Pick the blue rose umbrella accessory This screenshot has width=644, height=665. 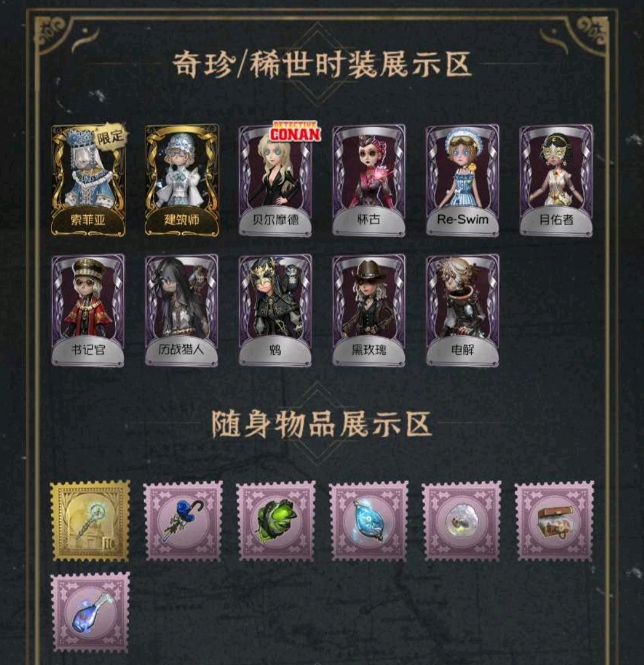pos(184,521)
